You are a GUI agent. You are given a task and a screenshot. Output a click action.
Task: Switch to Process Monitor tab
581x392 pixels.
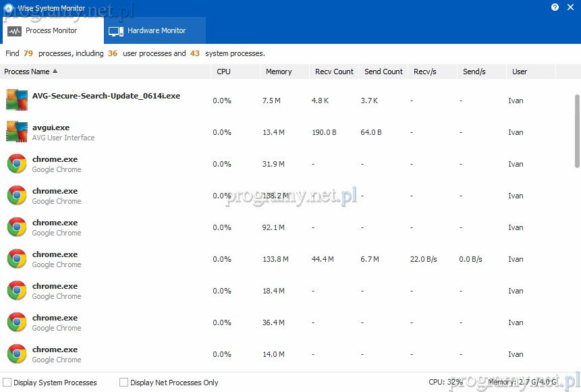[51, 31]
